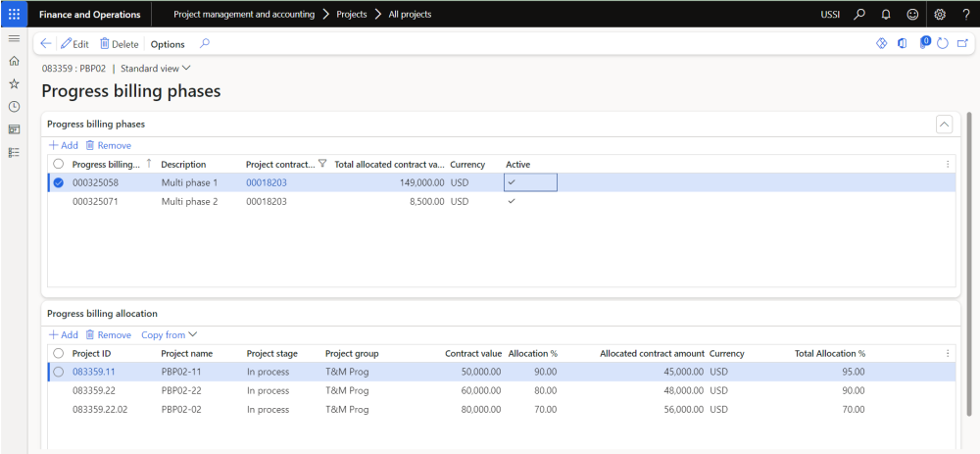This screenshot has height=454, width=980.
Task: Open the Options menu tab
Action: point(168,44)
